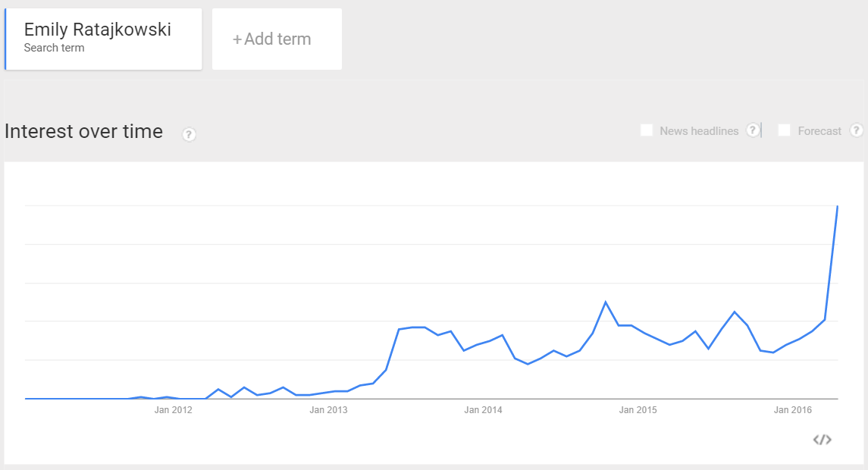Click the Add term button
868x470 pixels.
point(277,39)
